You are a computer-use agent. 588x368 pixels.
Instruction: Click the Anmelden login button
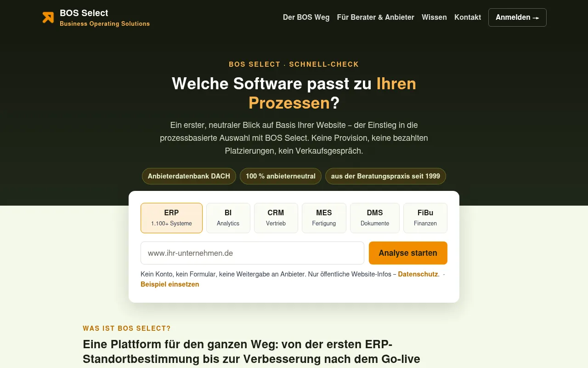click(x=517, y=17)
